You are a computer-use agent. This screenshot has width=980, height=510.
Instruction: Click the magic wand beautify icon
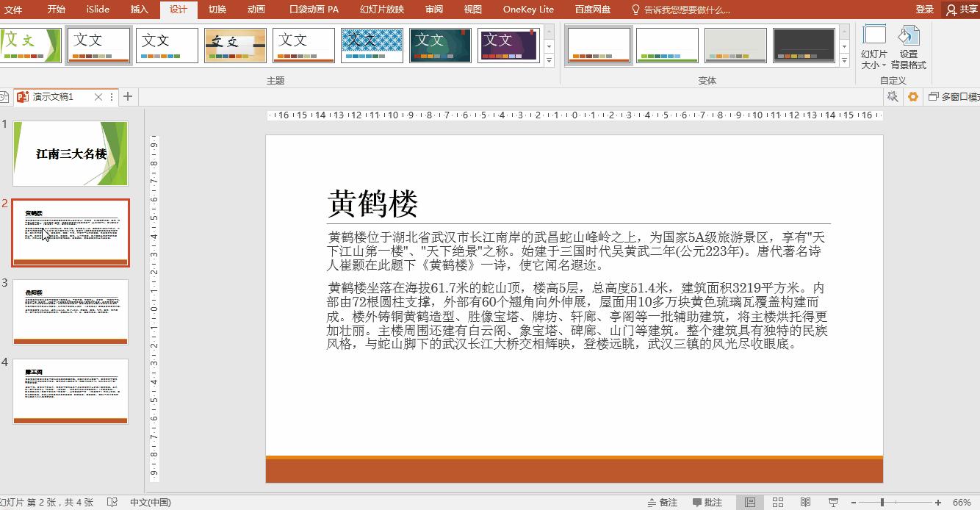tap(892, 96)
